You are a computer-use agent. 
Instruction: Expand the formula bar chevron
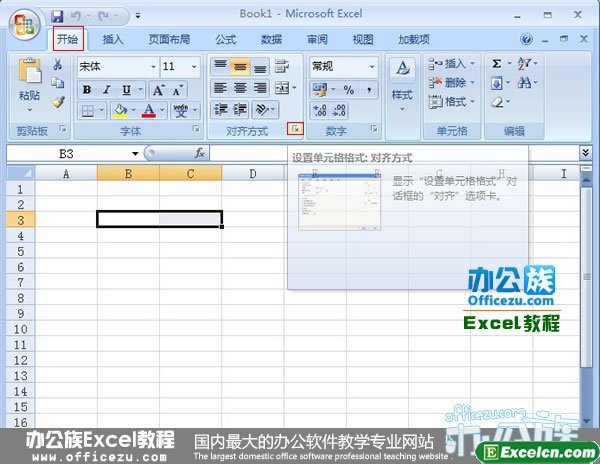click(x=585, y=153)
